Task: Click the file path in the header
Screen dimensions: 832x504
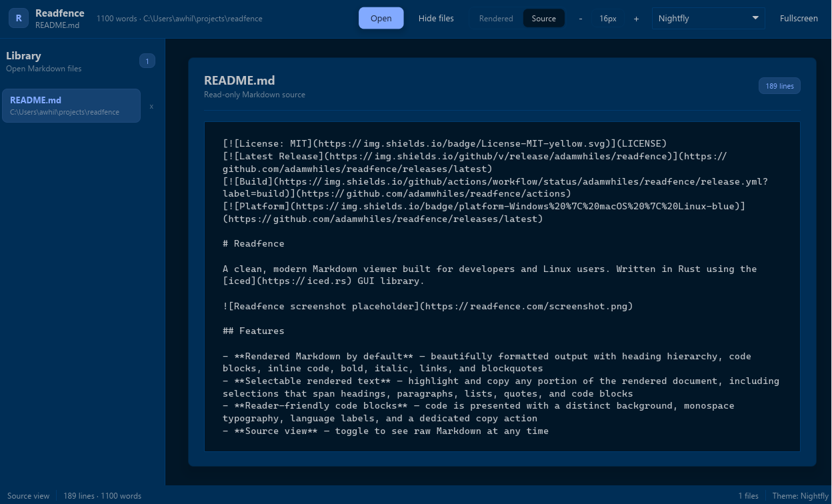Action: coord(203,19)
